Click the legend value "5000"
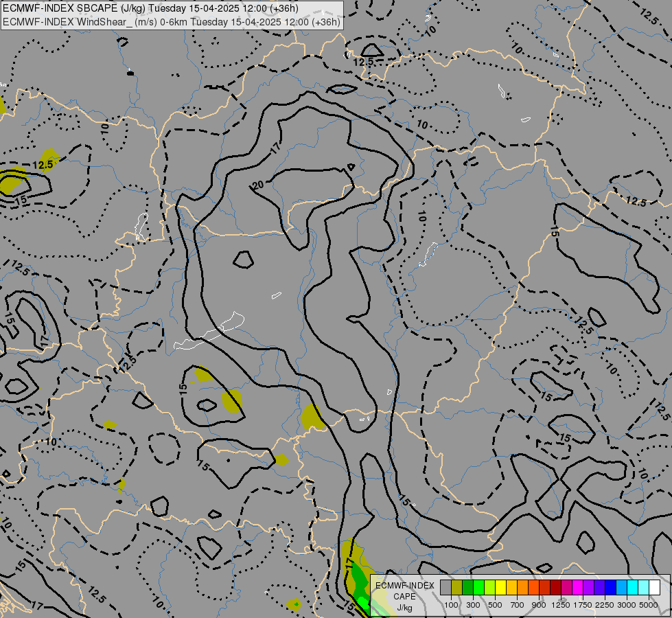This screenshot has height=618, width=672. pyautogui.click(x=649, y=605)
